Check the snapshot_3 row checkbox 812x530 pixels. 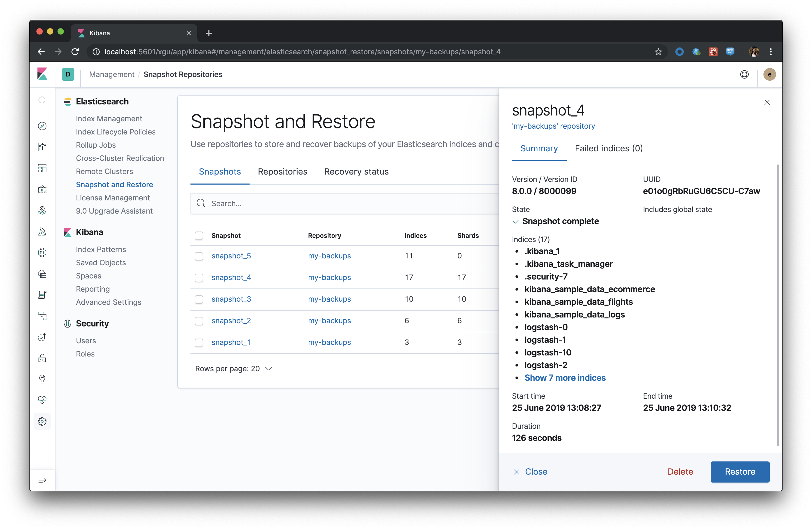click(x=199, y=300)
